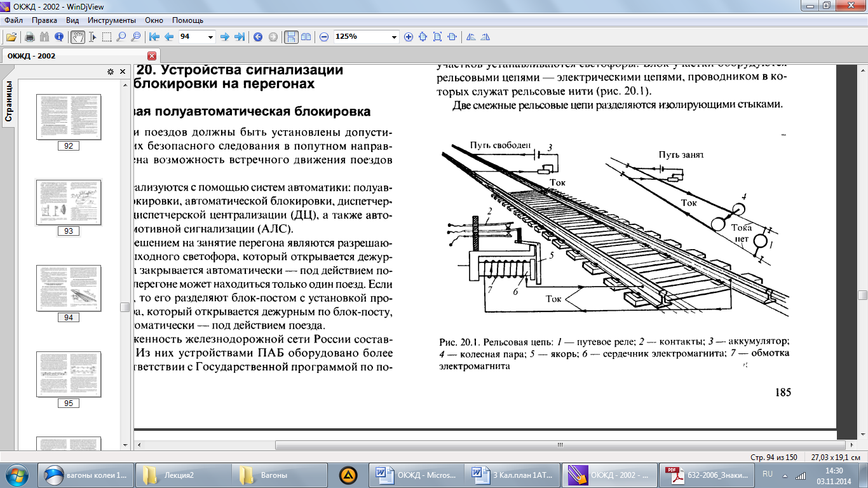This screenshot has width=868, height=488.
Task: Select the magnifying glass tool
Action: 121,37
